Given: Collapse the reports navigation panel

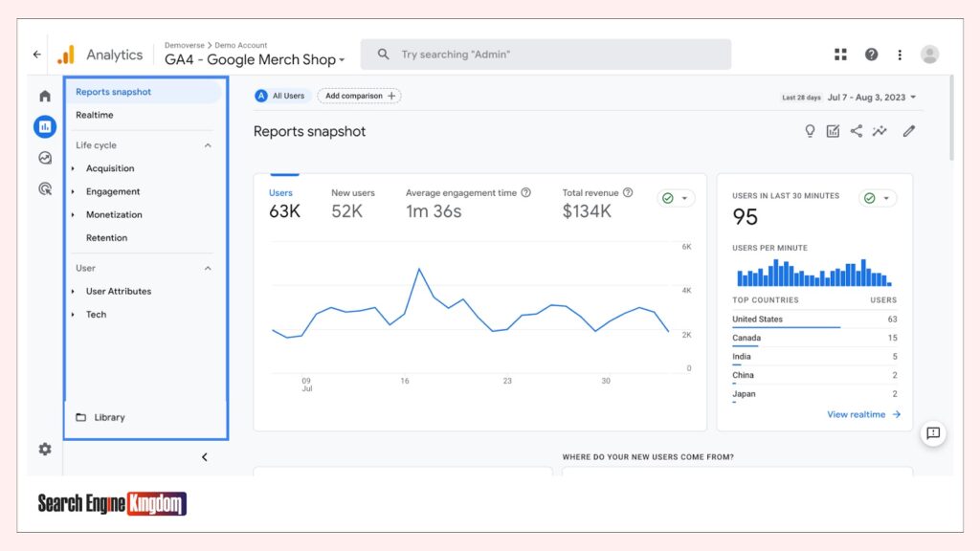Looking at the screenshot, I should click(x=205, y=456).
